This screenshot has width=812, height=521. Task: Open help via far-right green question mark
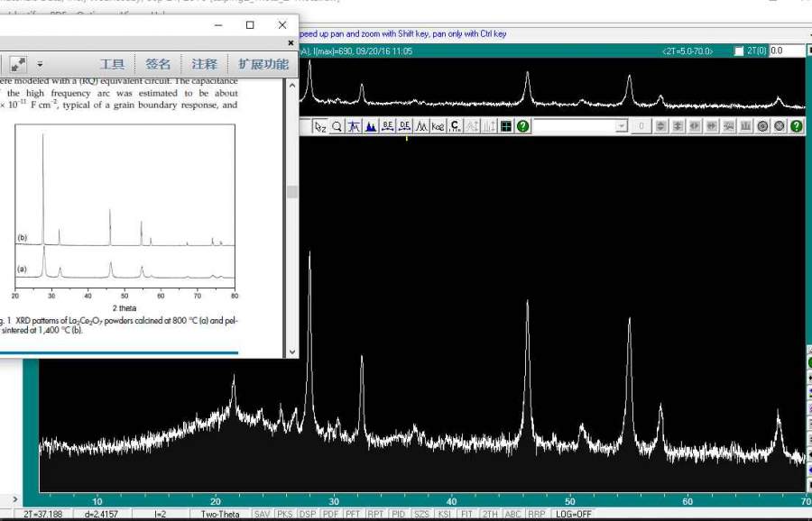[x=797, y=125]
